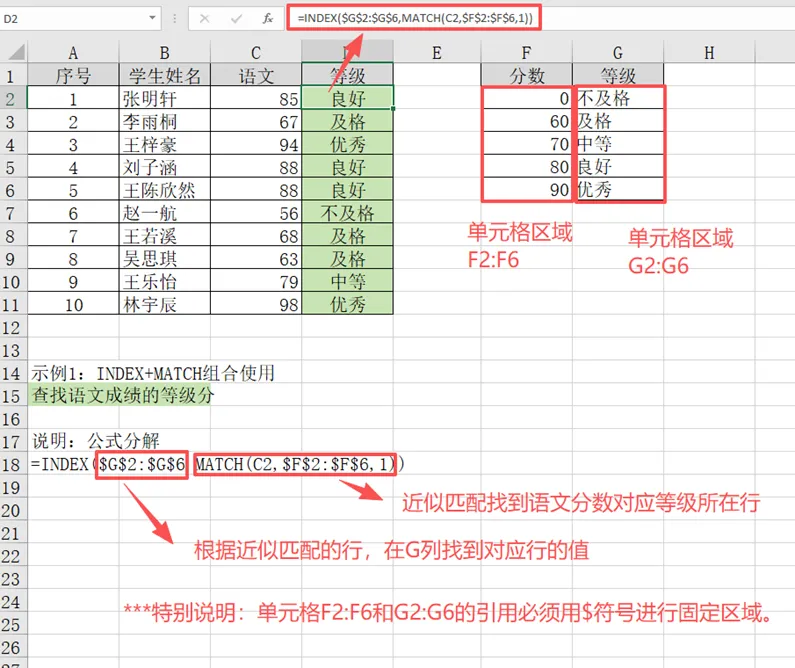The height and width of the screenshot is (668, 795).
Task: Click sequence number 10 in column A
Action: 73,304
